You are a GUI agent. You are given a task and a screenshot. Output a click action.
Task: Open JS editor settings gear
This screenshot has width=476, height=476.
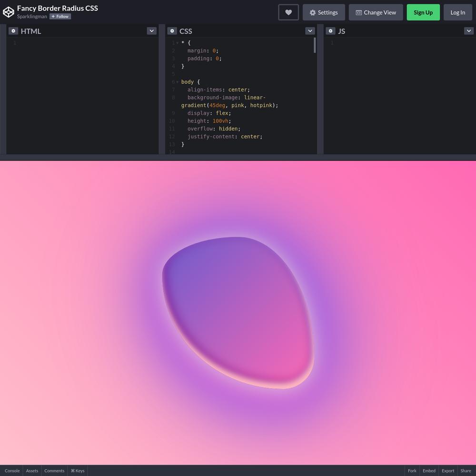331,31
